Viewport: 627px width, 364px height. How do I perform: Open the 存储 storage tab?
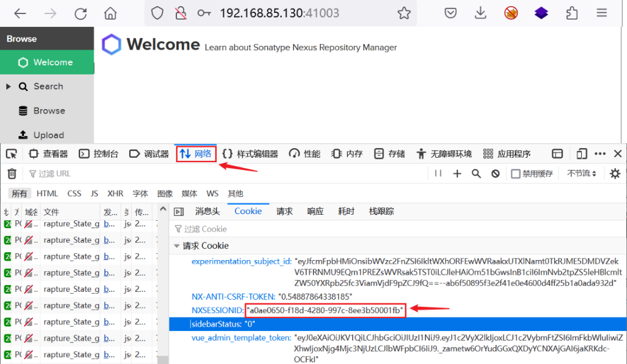click(x=389, y=154)
